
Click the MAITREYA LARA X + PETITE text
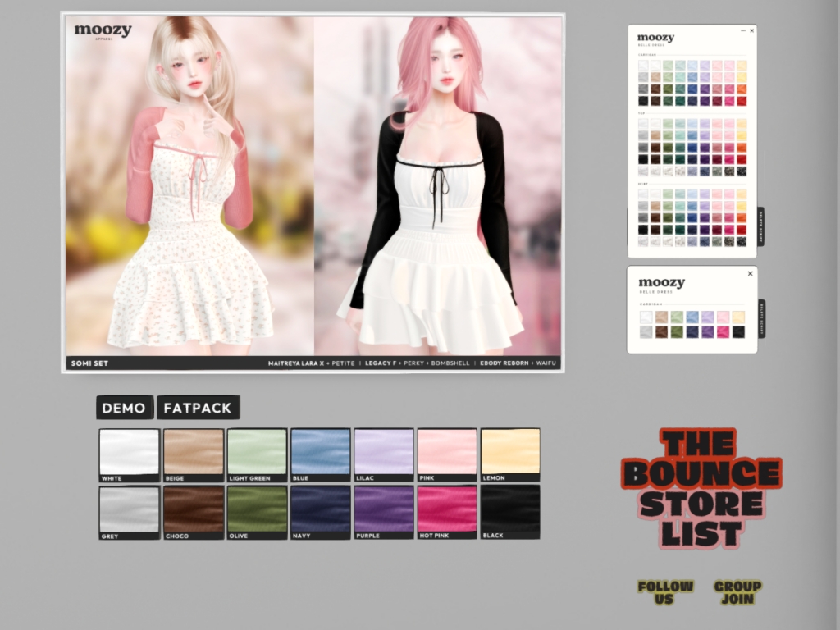(311, 363)
